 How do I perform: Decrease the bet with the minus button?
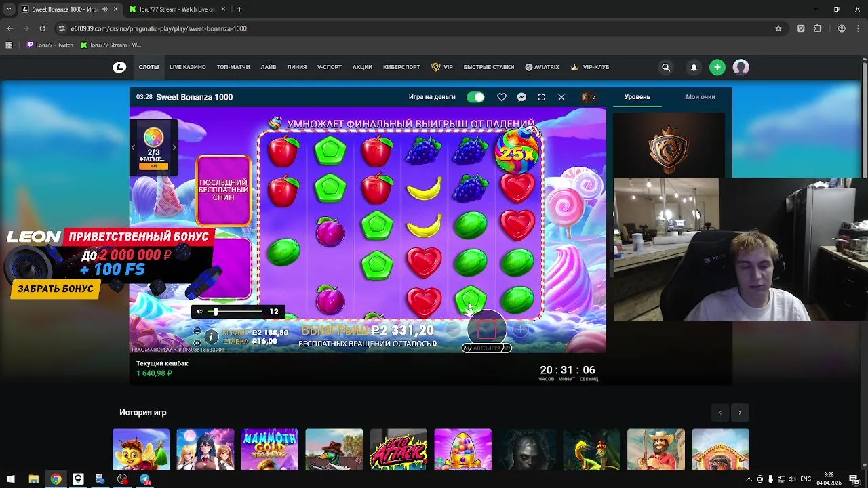(x=454, y=330)
